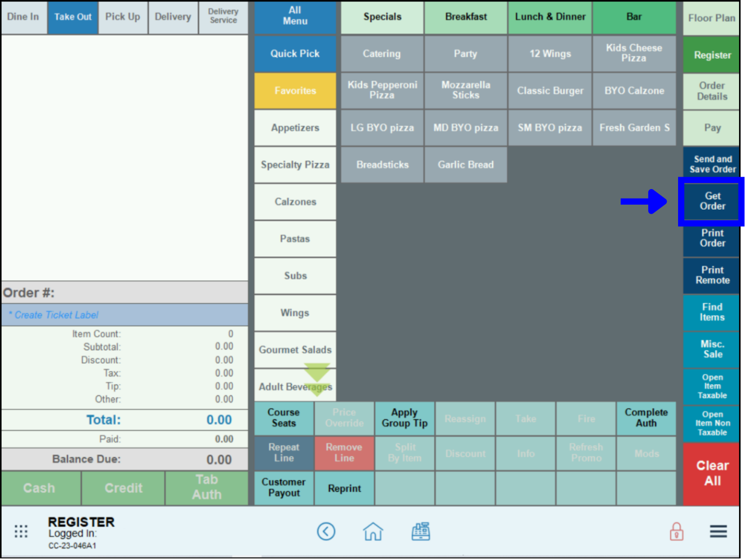
Task: Switch to the Bar menu
Action: coord(634,17)
